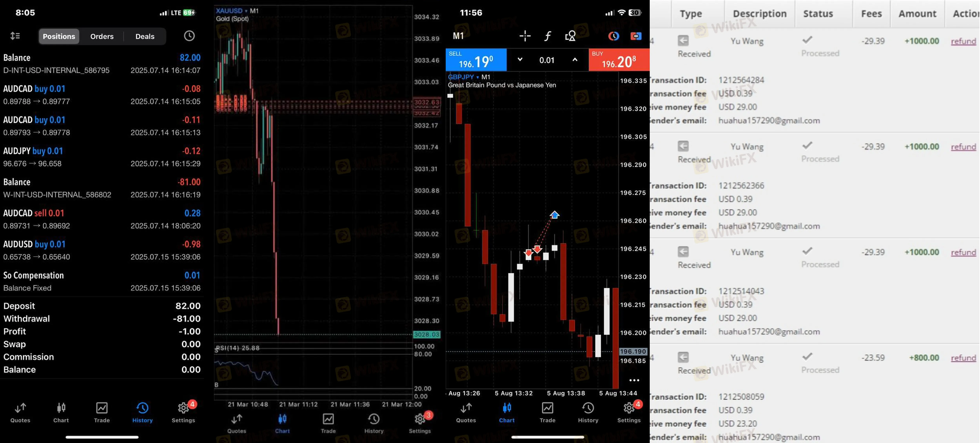Select the crosshair tool on GBPJPY chart

525,36
